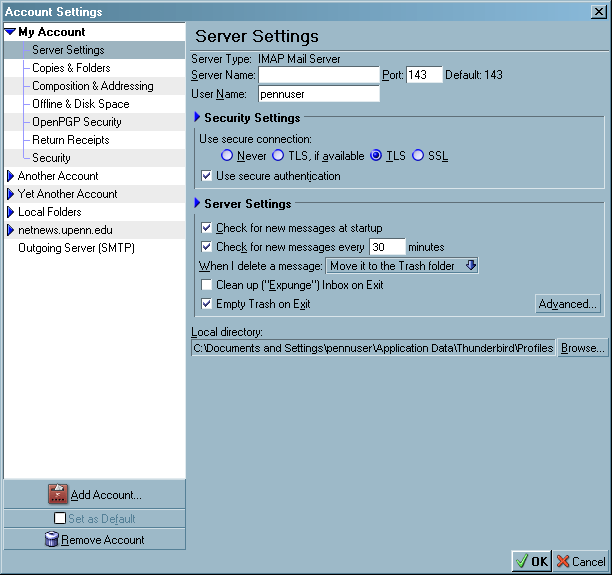Expand the Another Account tree node

[11, 176]
